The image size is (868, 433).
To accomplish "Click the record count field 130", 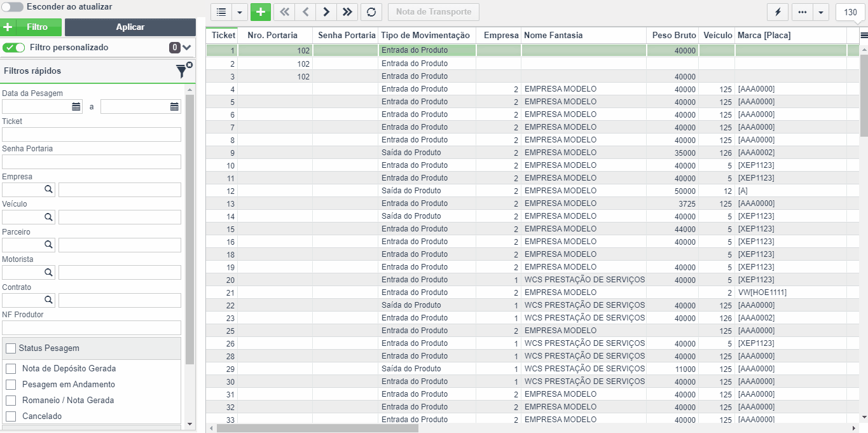I will (850, 12).
